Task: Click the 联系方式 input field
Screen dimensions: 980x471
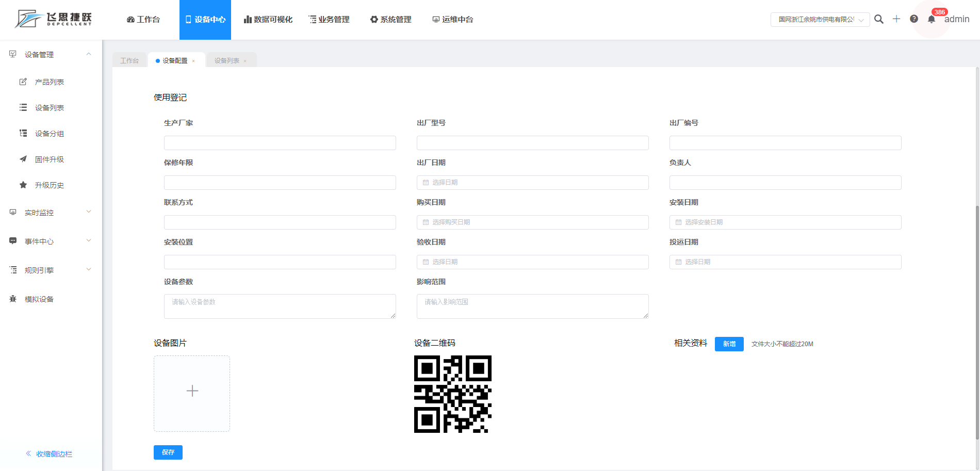Action: point(280,222)
